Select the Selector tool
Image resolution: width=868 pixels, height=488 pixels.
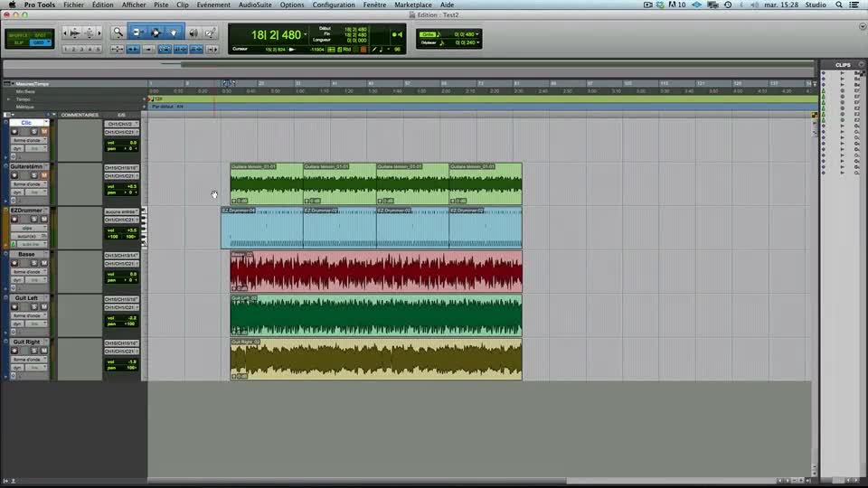click(156, 33)
